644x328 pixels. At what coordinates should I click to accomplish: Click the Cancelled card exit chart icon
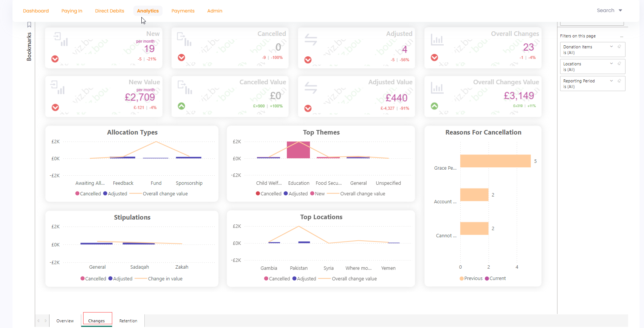(x=184, y=39)
